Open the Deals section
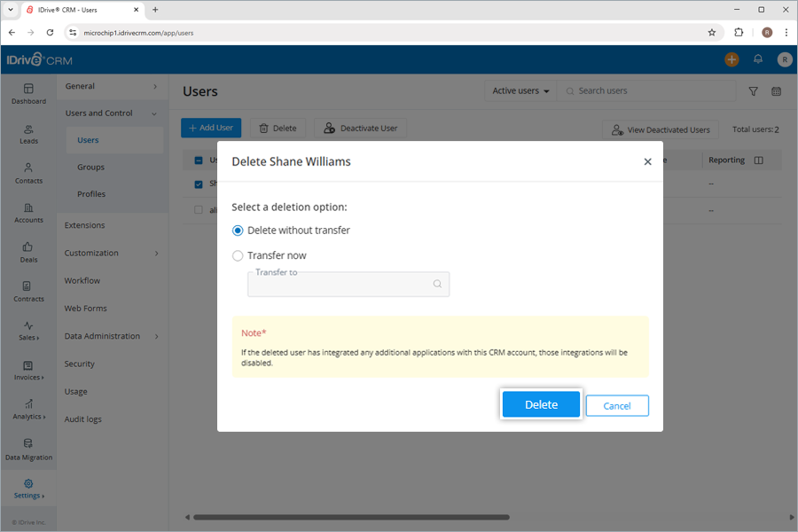Viewport: 798px width, 532px height. pyautogui.click(x=28, y=254)
